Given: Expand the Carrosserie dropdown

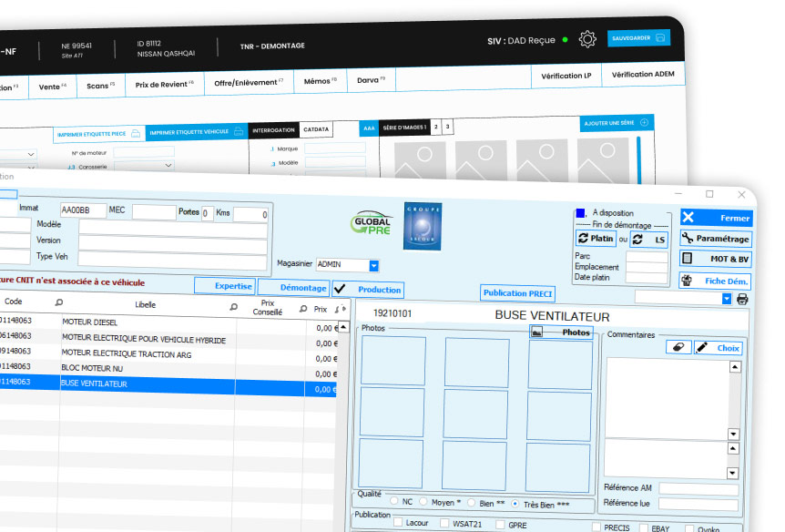Looking at the screenshot, I should tap(168, 165).
